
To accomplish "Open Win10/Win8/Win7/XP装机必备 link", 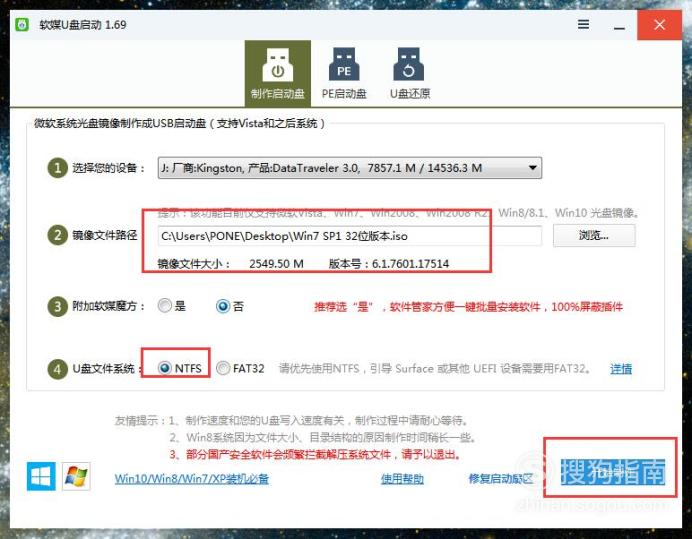I will pos(192,479).
